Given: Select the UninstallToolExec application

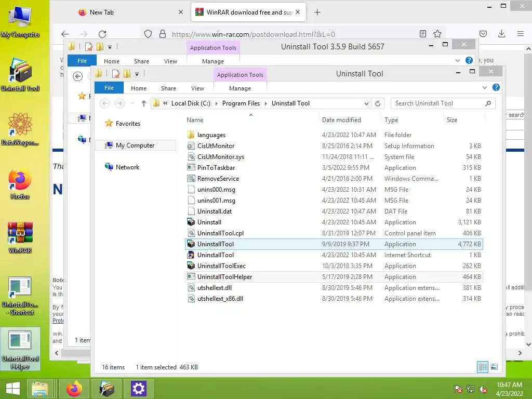Looking at the screenshot, I should point(334,266).
